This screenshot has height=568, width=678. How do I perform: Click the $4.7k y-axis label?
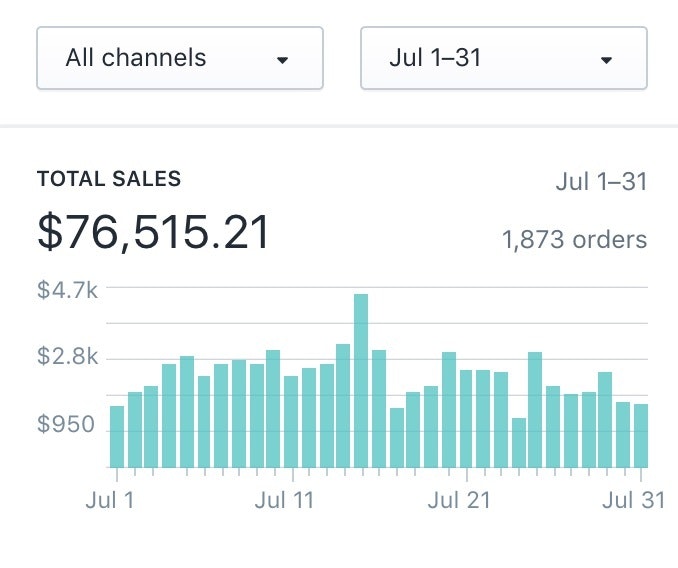click(x=67, y=290)
